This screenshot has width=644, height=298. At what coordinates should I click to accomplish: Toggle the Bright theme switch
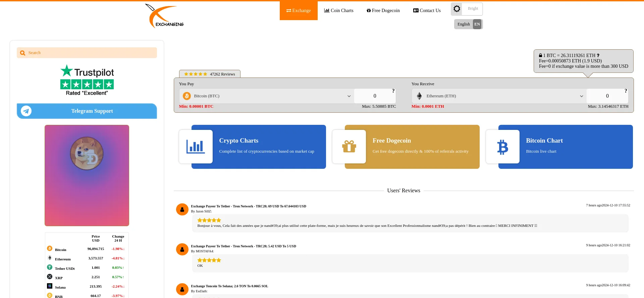467,9
